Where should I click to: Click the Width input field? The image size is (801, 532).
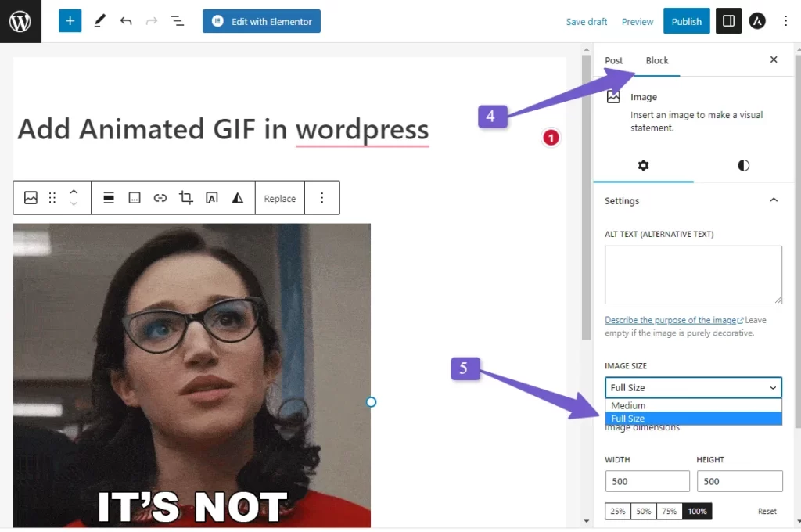647,481
